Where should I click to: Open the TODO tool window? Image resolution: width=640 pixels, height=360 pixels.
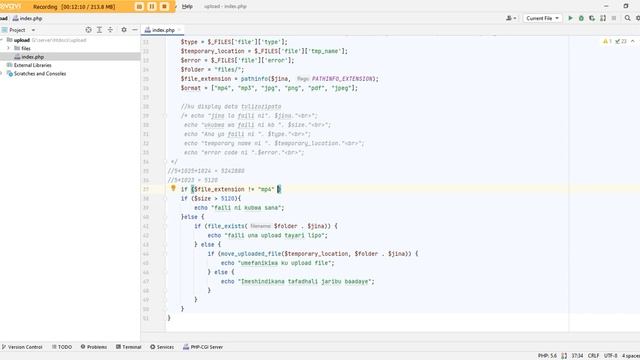click(x=62, y=347)
